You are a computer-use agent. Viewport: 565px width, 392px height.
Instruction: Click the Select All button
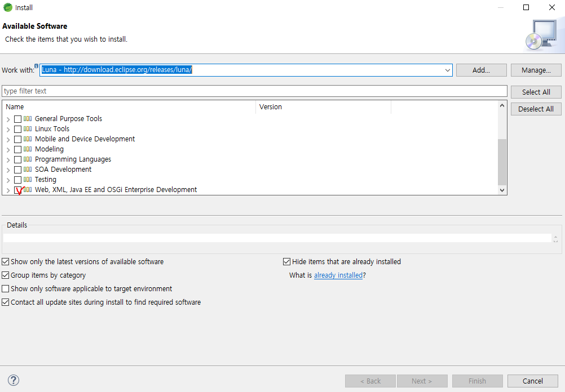pyautogui.click(x=536, y=92)
